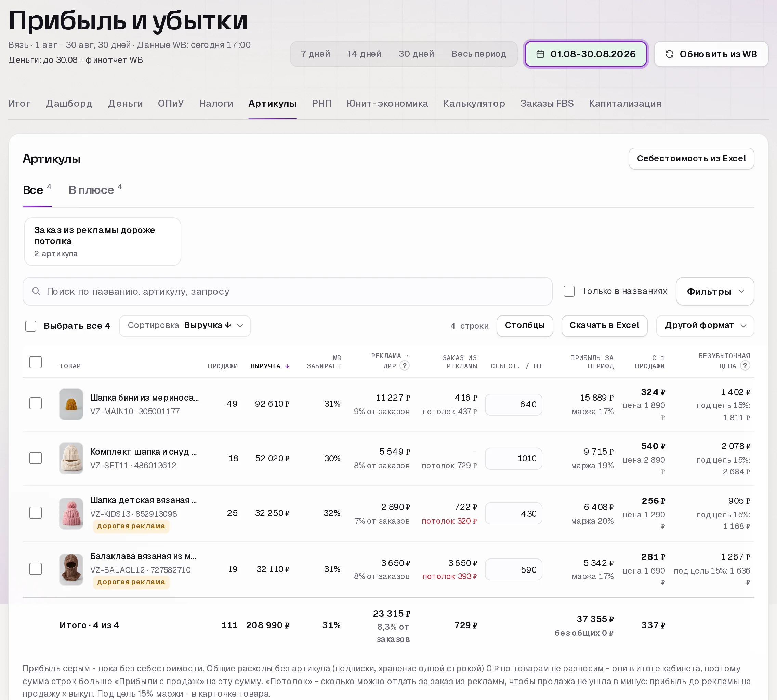Open thumbnail of Шапка бини из мериноса
The width and height of the screenshot is (777, 700).
(71, 404)
